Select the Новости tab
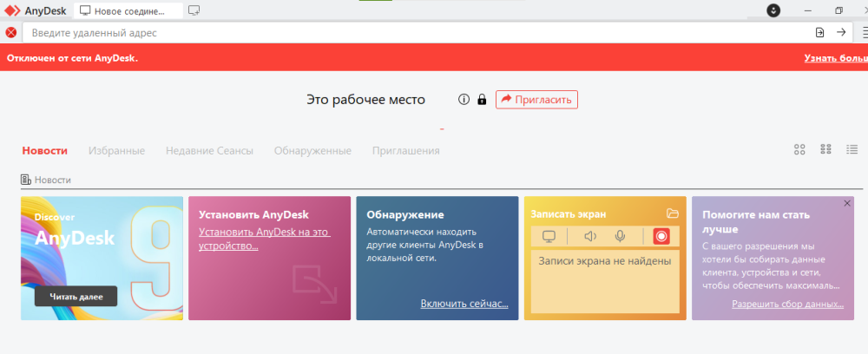 click(45, 150)
